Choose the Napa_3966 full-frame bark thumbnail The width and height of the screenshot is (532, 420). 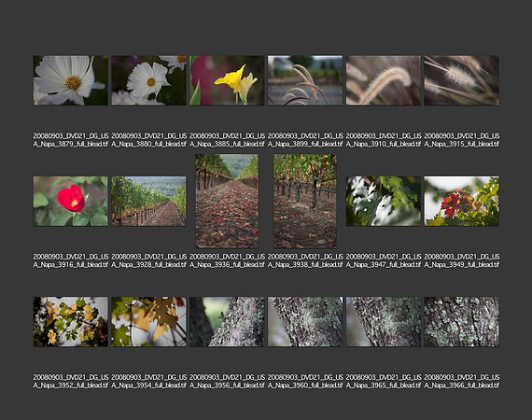pos(461,322)
